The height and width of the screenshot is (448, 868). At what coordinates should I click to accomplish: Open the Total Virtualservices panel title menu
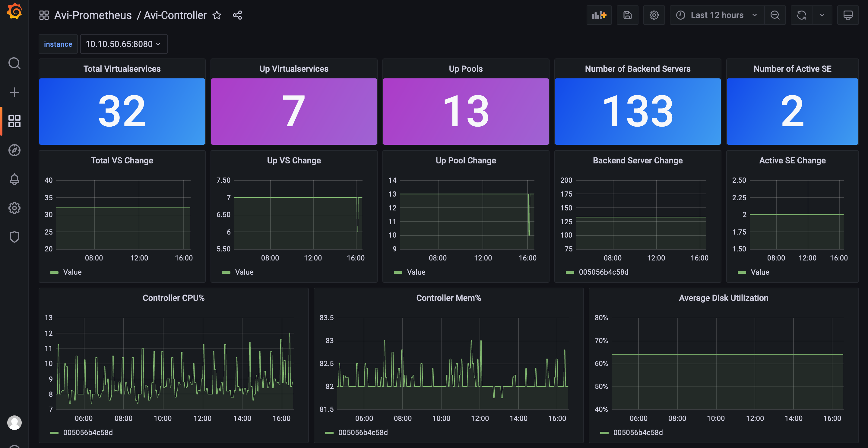click(122, 69)
